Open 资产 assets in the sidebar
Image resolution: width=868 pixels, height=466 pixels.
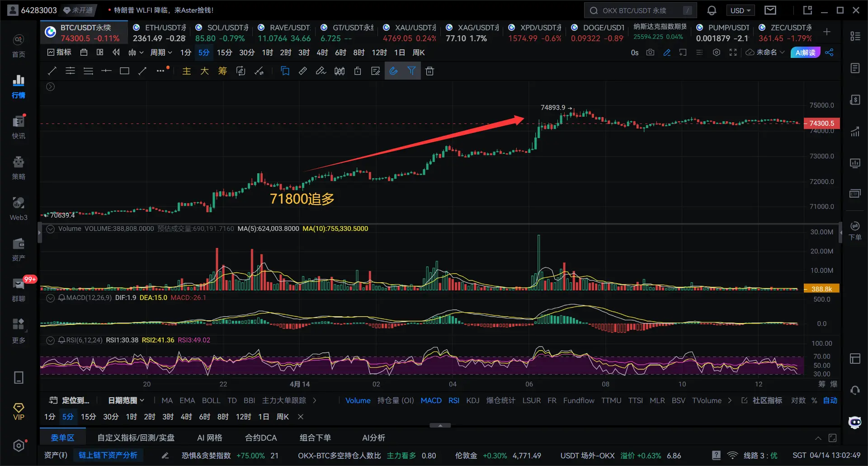(19, 249)
